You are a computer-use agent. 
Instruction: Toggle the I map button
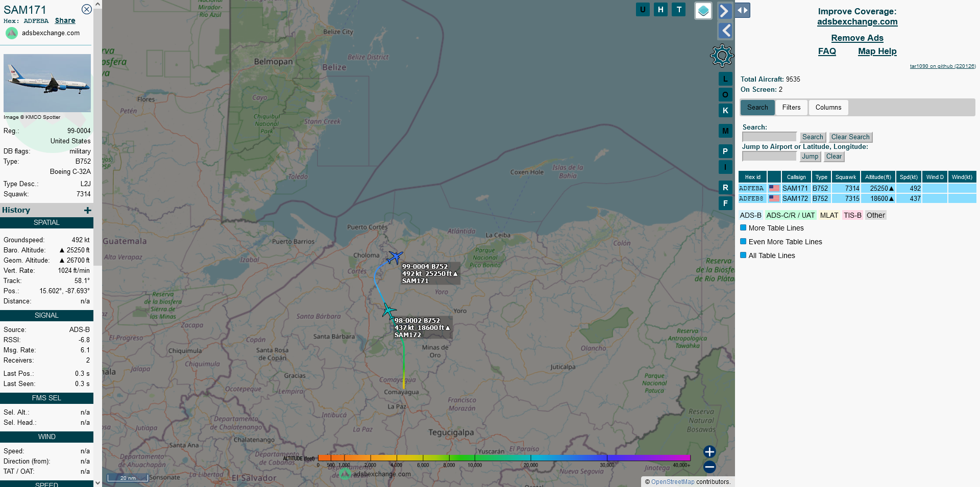tap(725, 167)
